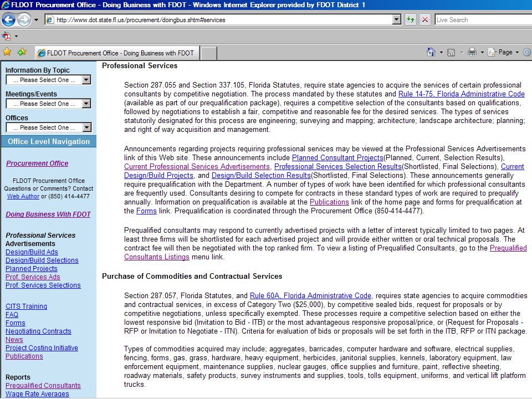The width and height of the screenshot is (532, 399).
Task: Open Current Professional Services Advertisements link
Action: (x=197, y=167)
